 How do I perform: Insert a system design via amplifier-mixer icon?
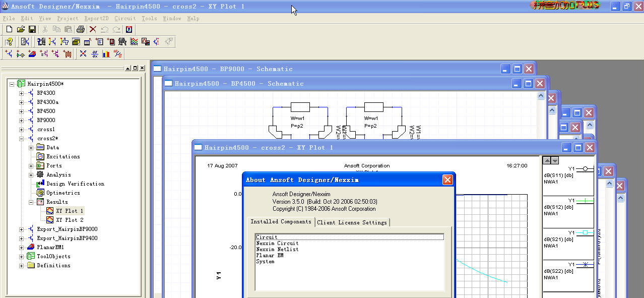[20, 54]
